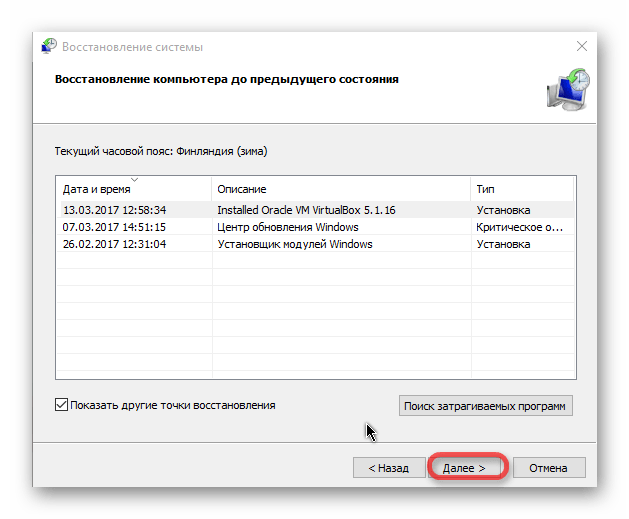Cancel with 'Отмена' button
The image size is (629, 519).
click(x=549, y=468)
